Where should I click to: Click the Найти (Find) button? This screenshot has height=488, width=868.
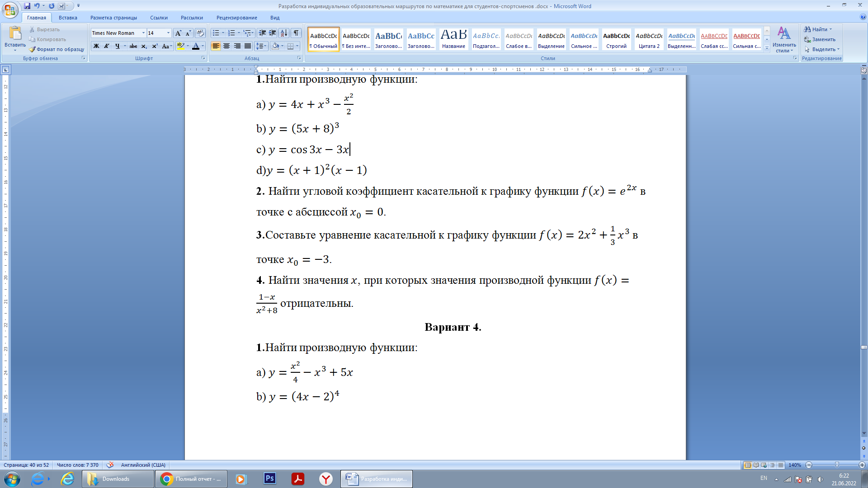[818, 29]
